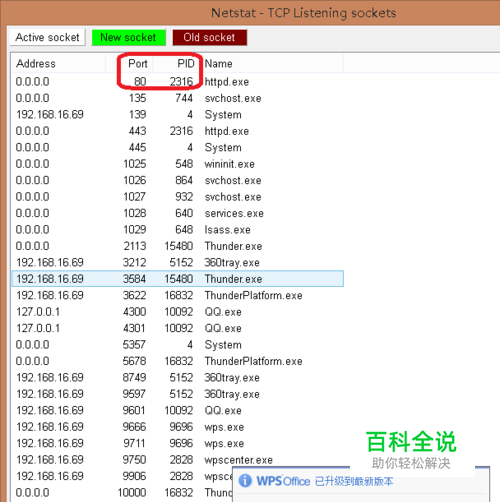Sort by the Name column header
Viewport: 500px width, 502px height.
pyautogui.click(x=273, y=63)
